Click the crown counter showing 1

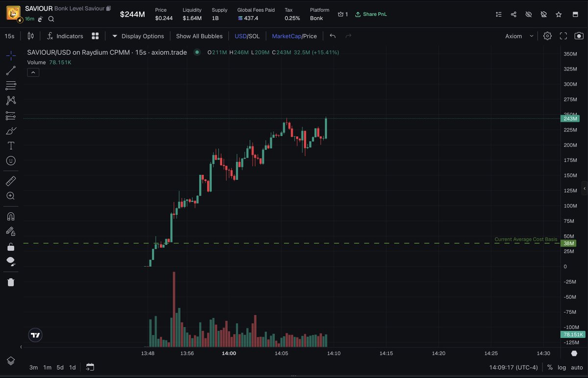pyautogui.click(x=343, y=14)
